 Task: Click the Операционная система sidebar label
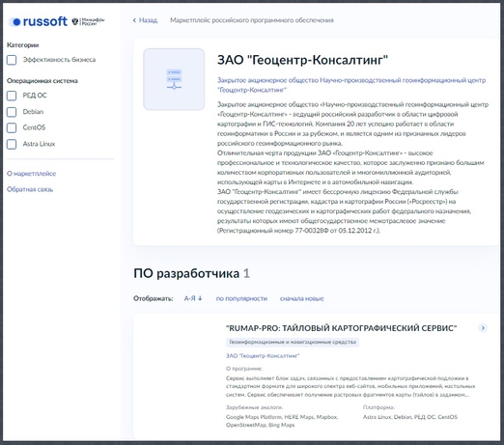(x=42, y=81)
